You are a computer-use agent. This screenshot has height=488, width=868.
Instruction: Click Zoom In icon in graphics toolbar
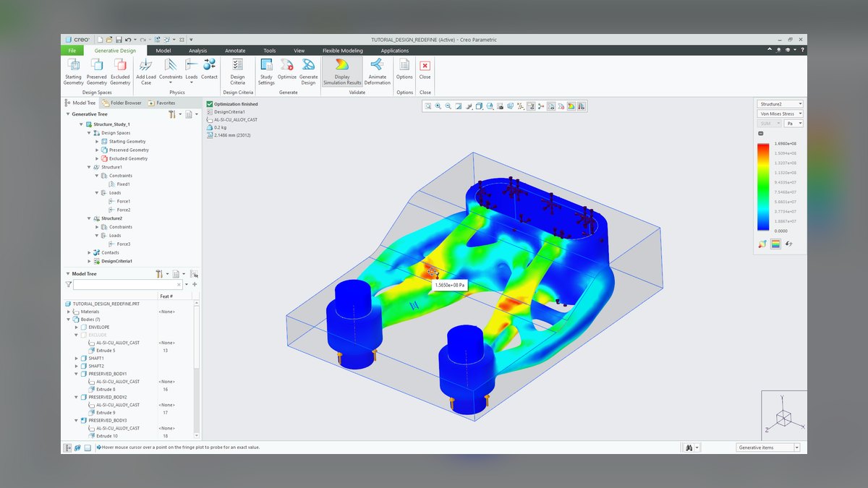pyautogui.click(x=438, y=106)
